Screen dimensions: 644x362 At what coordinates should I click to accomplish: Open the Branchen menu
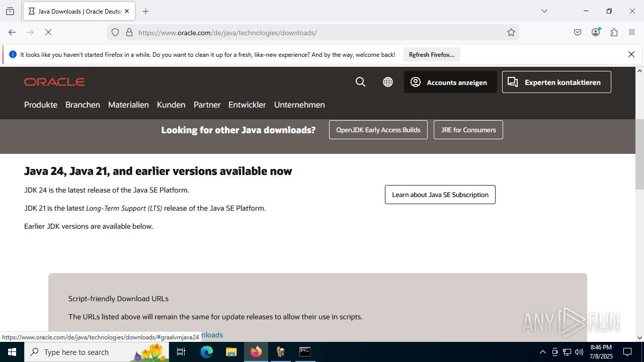pyautogui.click(x=83, y=105)
